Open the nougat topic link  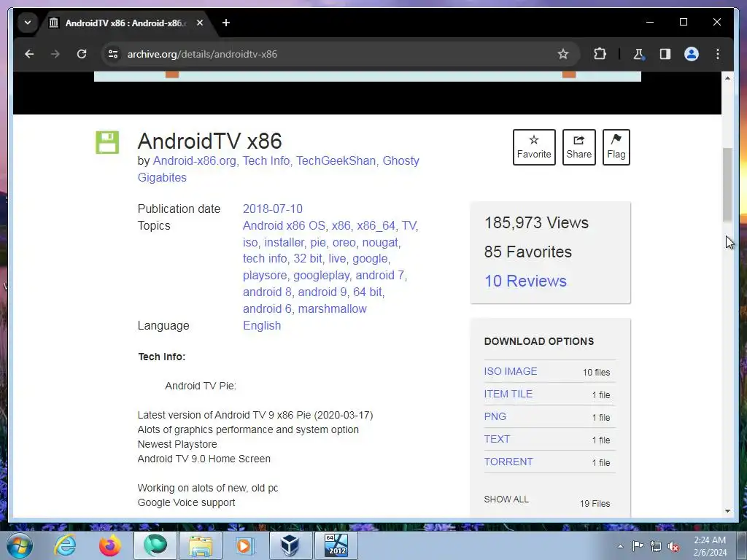tap(380, 242)
